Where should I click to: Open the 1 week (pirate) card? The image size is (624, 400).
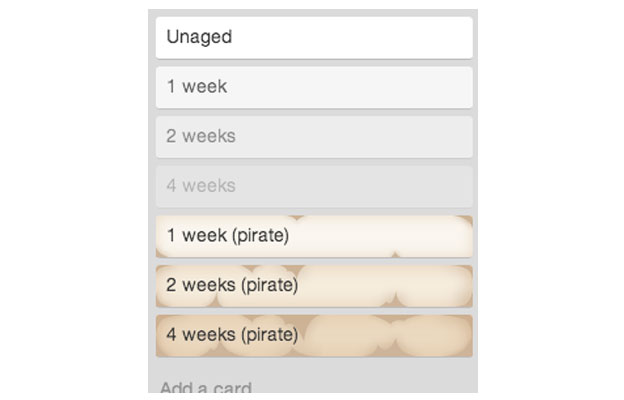coord(314,236)
